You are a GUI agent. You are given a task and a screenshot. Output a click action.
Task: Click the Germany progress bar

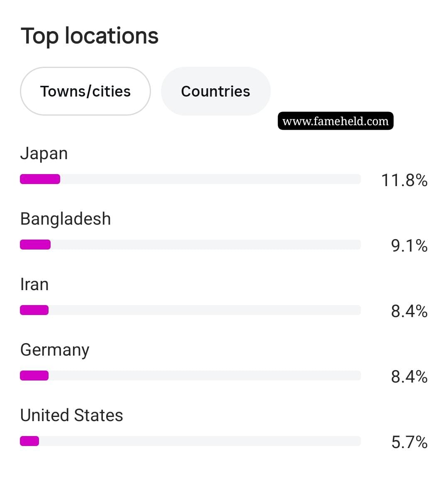pyautogui.click(x=190, y=376)
